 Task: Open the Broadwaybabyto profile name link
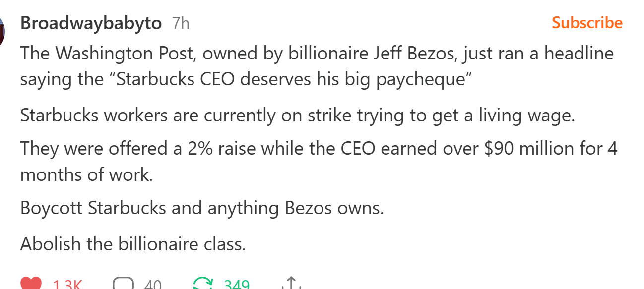pyautogui.click(x=91, y=23)
